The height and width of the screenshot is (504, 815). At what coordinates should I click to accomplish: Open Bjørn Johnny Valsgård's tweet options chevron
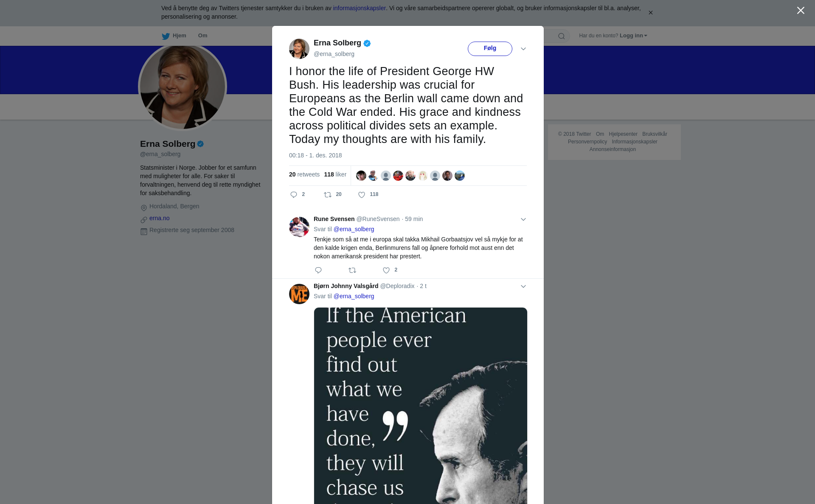[x=523, y=286]
